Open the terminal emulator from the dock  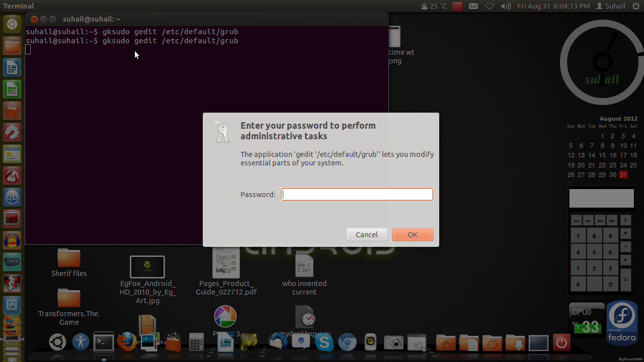104,342
